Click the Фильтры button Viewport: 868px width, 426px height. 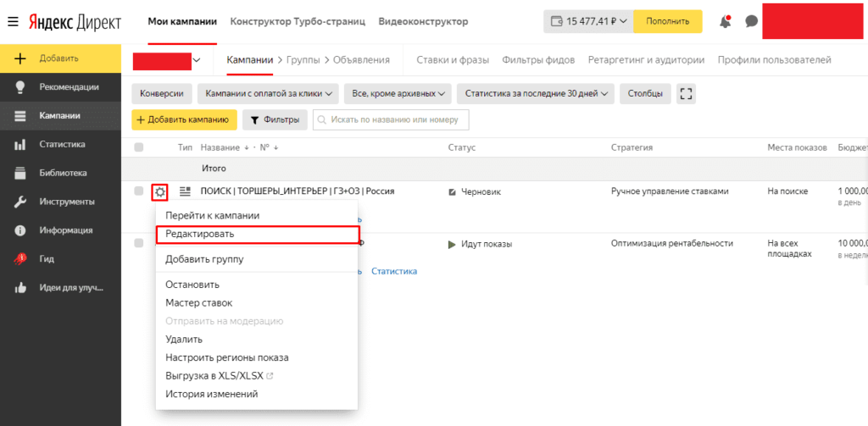coord(275,120)
